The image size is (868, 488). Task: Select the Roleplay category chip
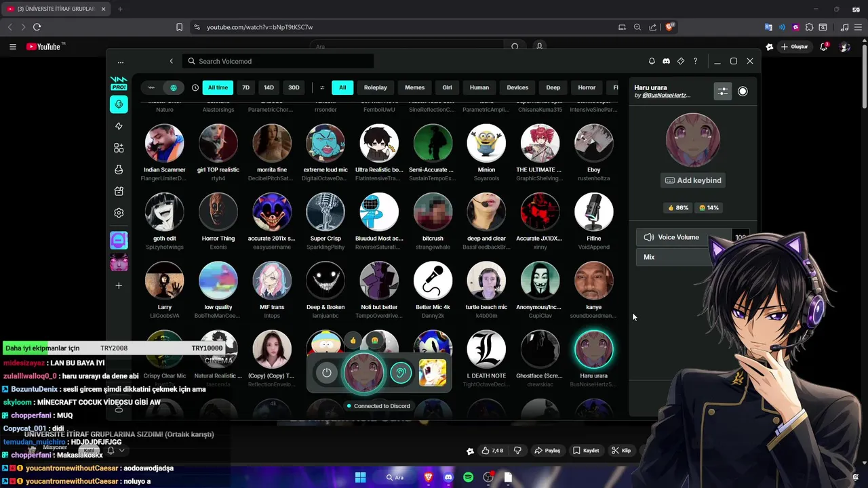(375, 87)
